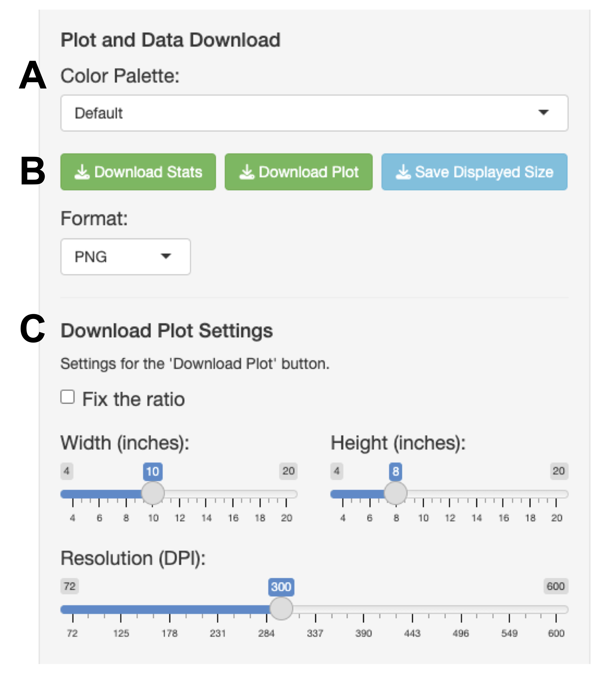Enable the Fix the ratio checkbox
This screenshot has height=678, width=616.
pos(68,397)
